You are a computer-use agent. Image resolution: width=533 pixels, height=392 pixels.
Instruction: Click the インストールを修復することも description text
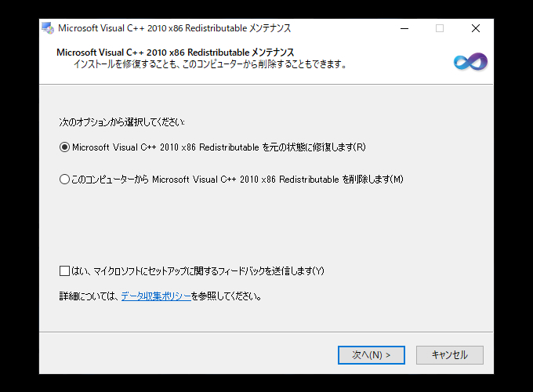(210, 64)
